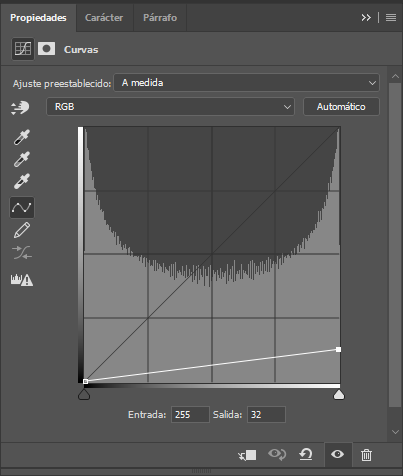Click the Automático button
The image size is (403, 476).
(x=341, y=107)
